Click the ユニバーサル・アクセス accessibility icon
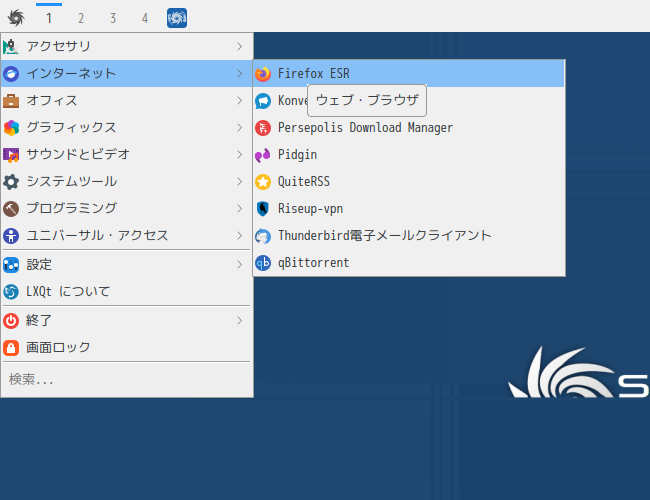 point(11,235)
